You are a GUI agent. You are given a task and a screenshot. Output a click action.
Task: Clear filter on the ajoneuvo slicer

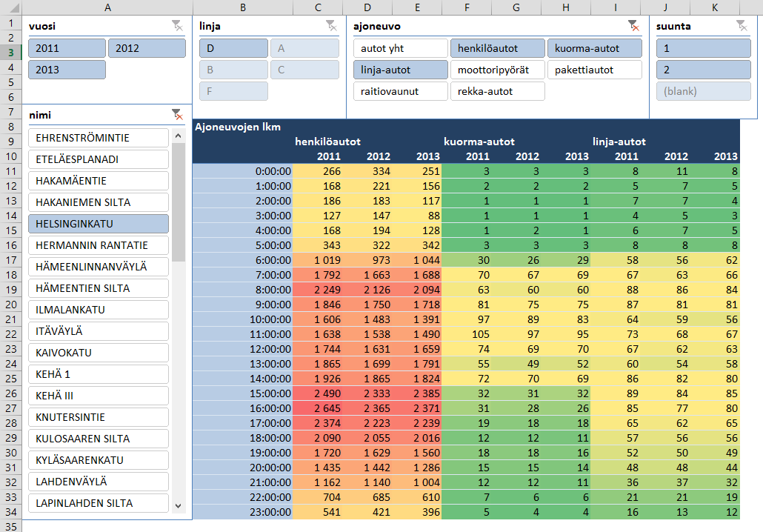(x=633, y=26)
